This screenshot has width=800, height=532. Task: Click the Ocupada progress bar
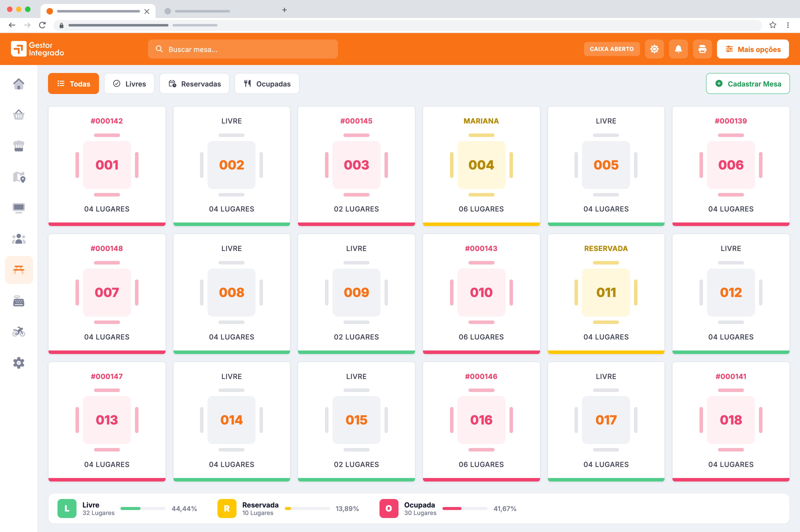(465, 508)
